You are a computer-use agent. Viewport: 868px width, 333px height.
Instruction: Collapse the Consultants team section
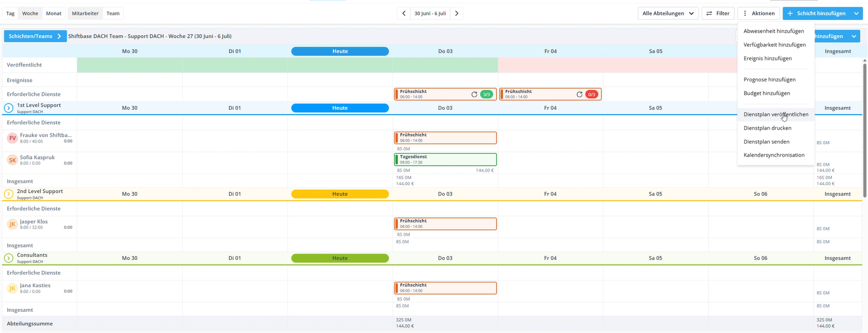point(9,258)
